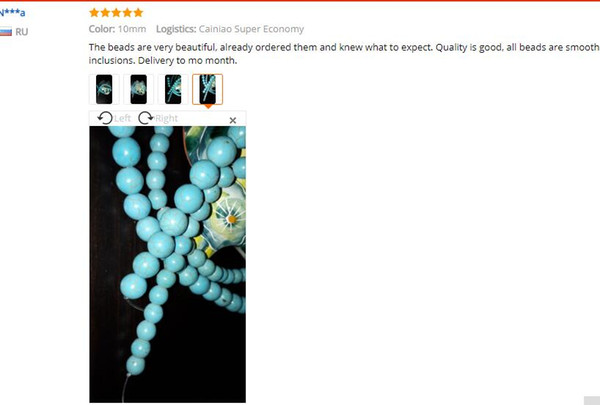
Task: Click the "Right" rotate label
Action: tap(166, 118)
